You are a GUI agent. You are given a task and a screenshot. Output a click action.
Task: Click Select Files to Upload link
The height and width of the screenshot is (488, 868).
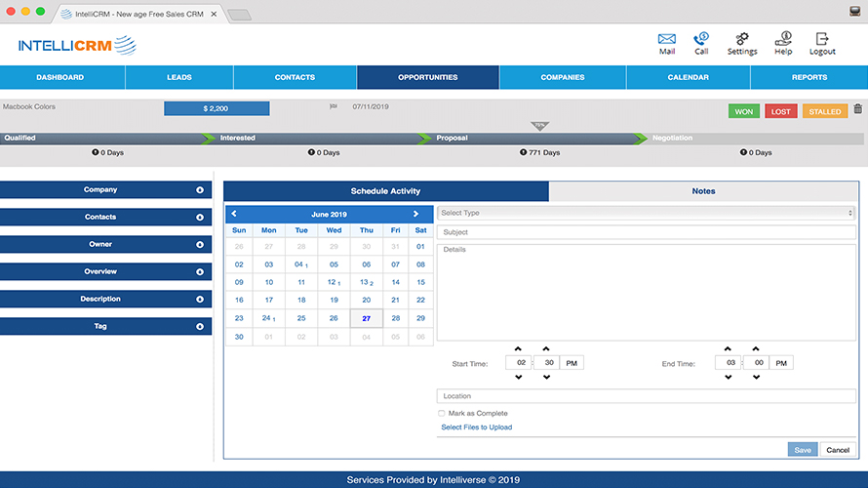[x=476, y=427]
